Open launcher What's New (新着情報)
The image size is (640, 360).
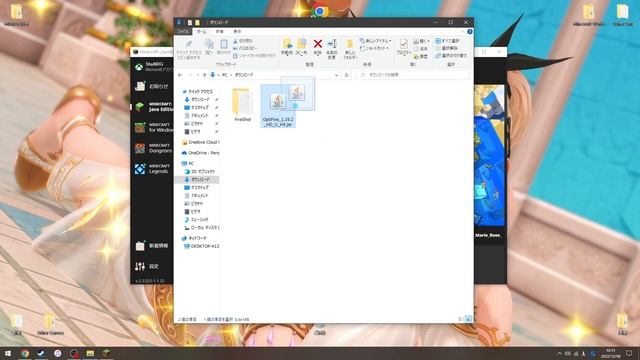pyautogui.click(x=152, y=246)
